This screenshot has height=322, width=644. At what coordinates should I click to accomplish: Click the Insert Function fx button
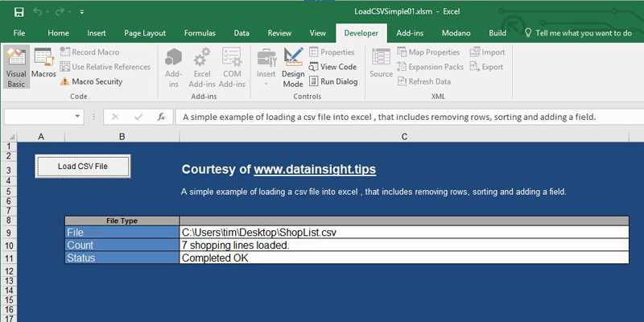[161, 117]
